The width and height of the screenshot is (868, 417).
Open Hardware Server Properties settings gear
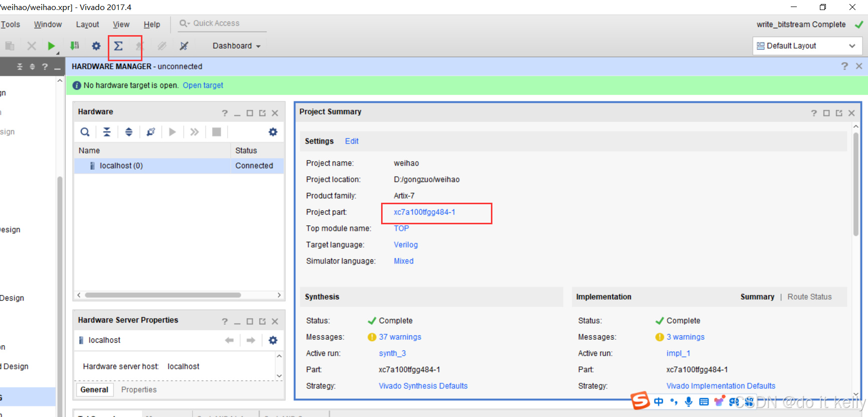point(273,340)
